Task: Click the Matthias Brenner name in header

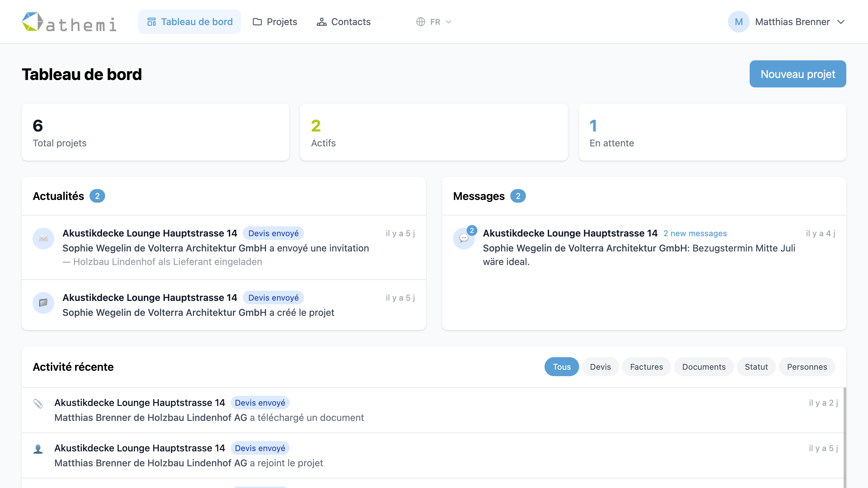Action: (x=792, y=22)
